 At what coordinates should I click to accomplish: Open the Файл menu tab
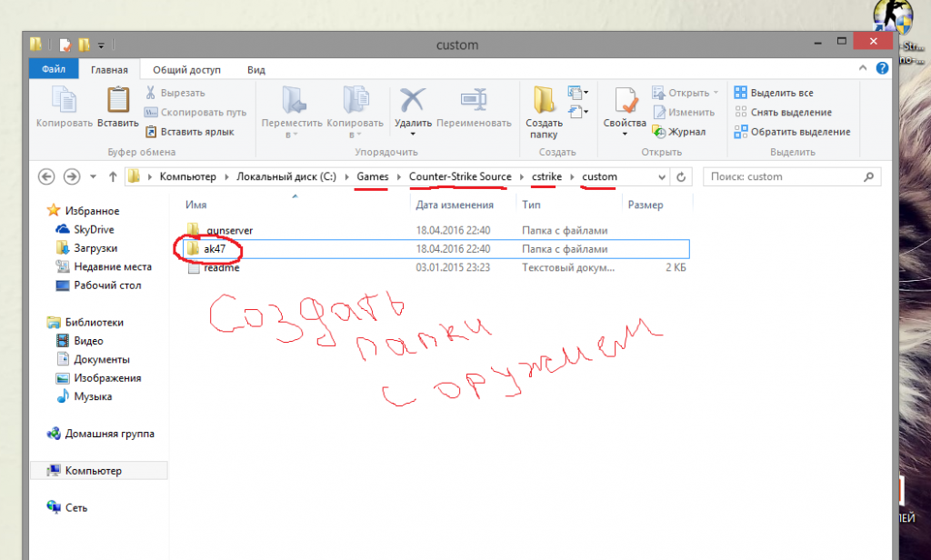(x=53, y=70)
